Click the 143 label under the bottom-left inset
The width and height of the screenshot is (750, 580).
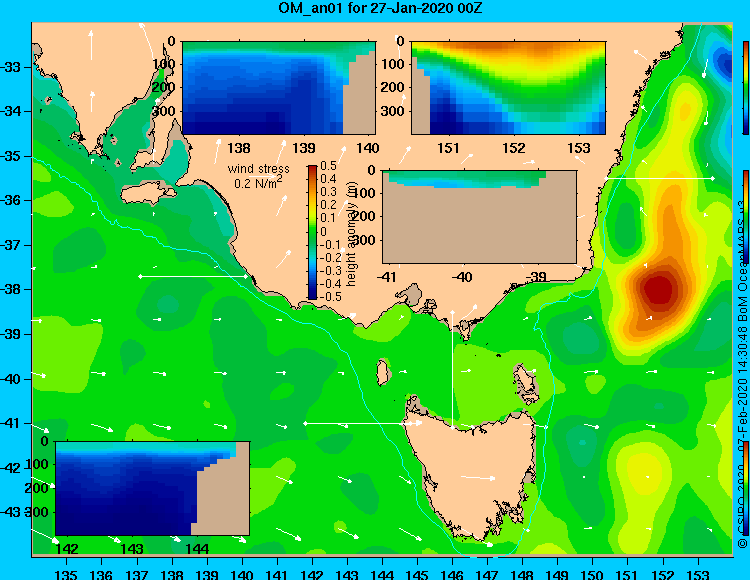click(132, 549)
